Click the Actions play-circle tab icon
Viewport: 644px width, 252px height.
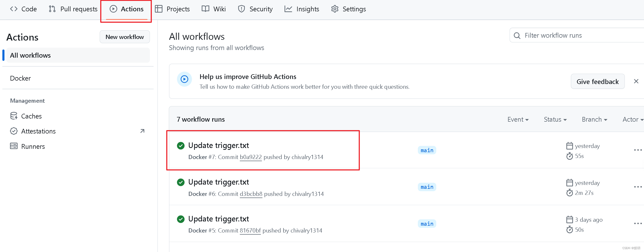tap(113, 9)
